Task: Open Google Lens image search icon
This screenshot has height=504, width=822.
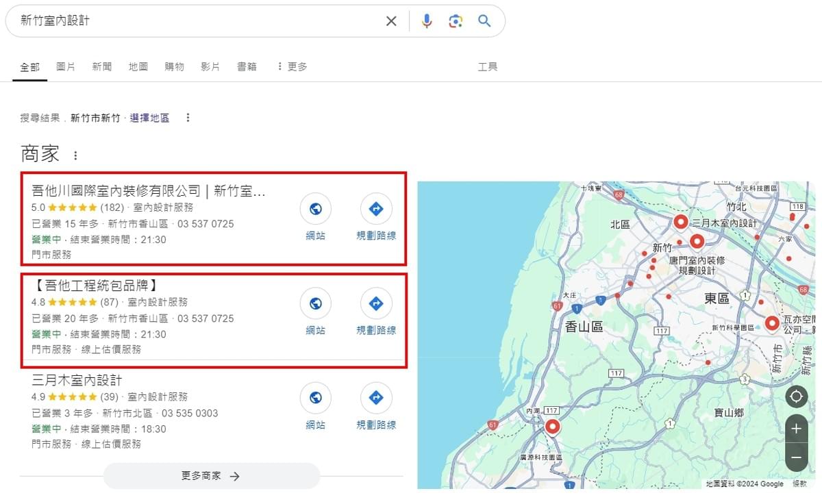Action: point(456,21)
